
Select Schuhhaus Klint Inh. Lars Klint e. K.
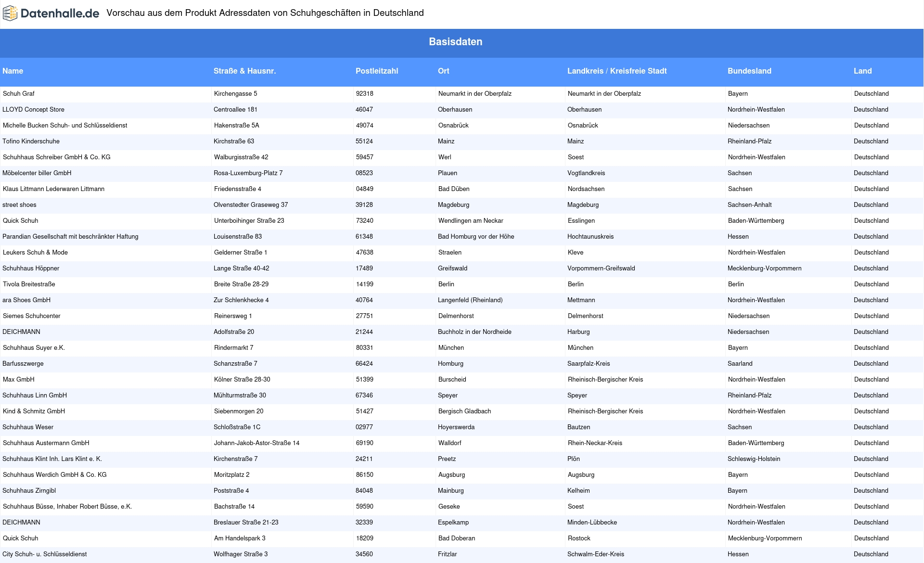(x=52, y=459)
